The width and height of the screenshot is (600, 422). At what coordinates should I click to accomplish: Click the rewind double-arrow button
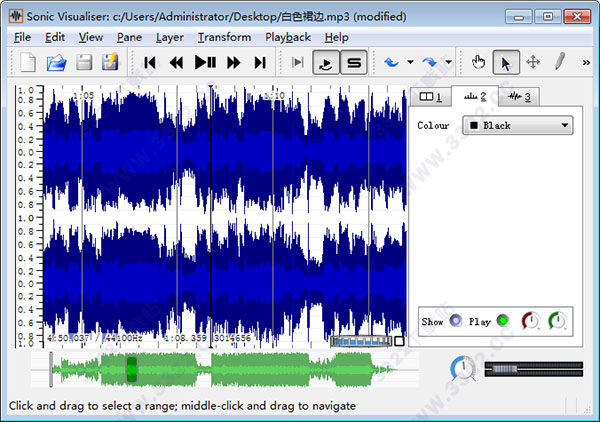(x=176, y=62)
